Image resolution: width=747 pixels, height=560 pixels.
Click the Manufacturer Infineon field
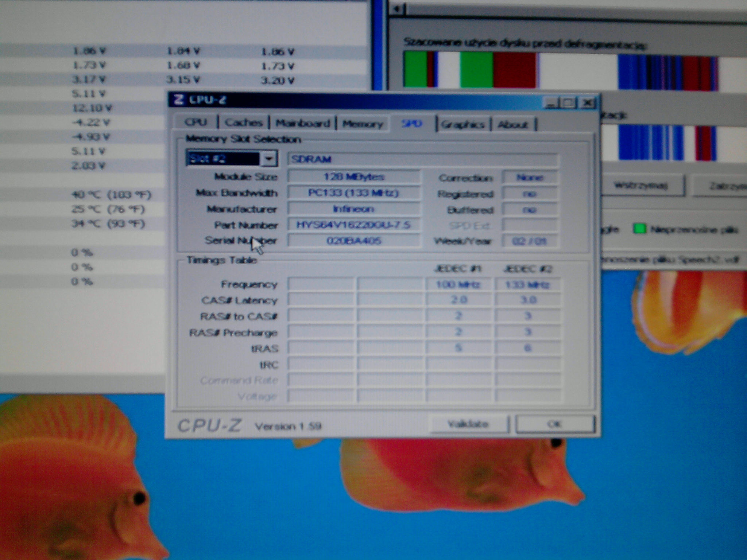coord(353,209)
